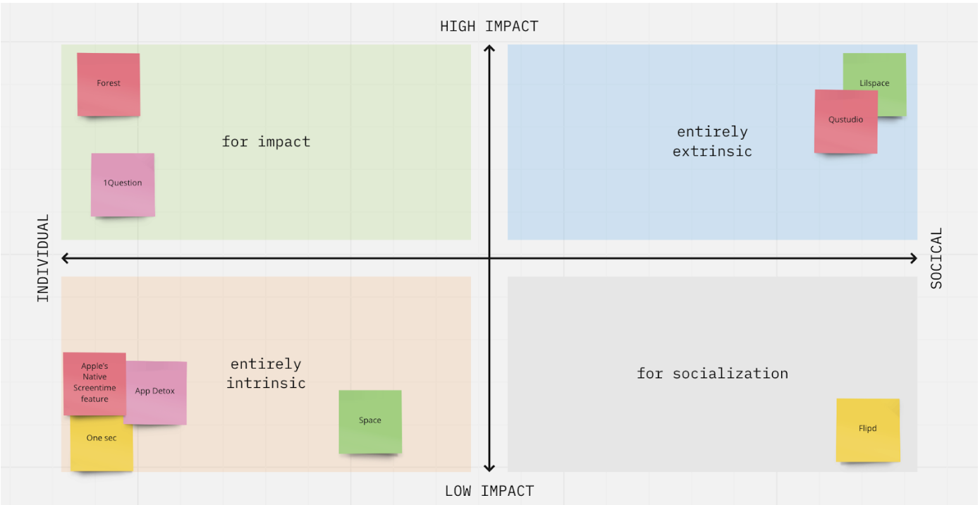Click the pink 1Question sticky note
The width and height of the screenshot is (980, 505).
point(123,184)
